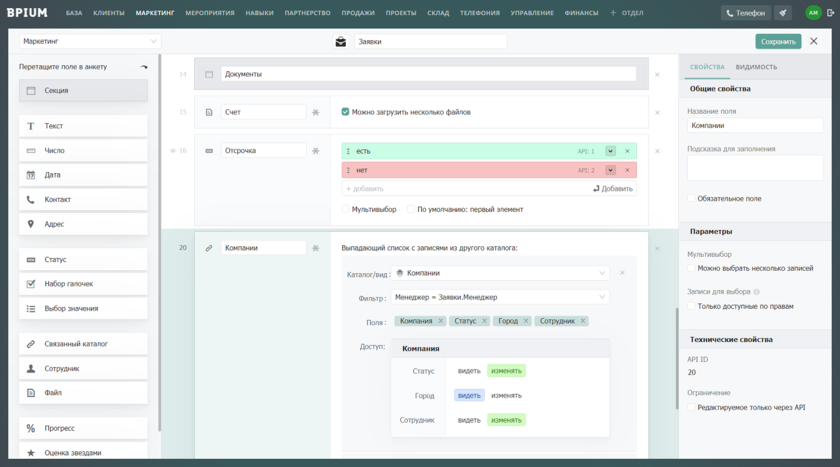Uncheck 'Можно загрузить несколько файлов'

345,112
